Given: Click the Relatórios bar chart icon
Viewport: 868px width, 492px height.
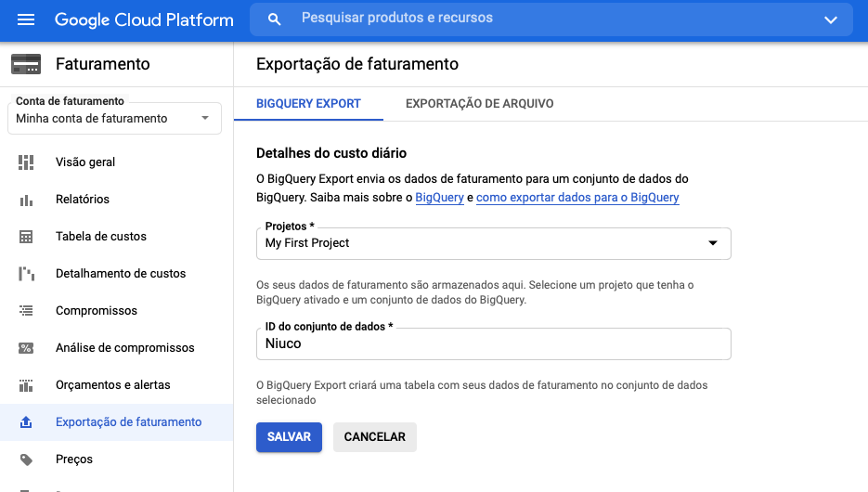Looking at the screenshot, I should (x=26, y=200).
